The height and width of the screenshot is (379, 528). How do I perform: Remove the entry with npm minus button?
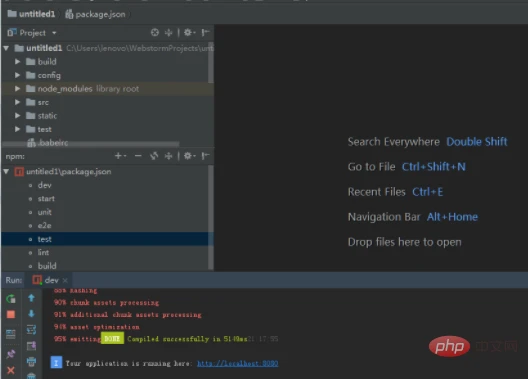pos(138,156)
